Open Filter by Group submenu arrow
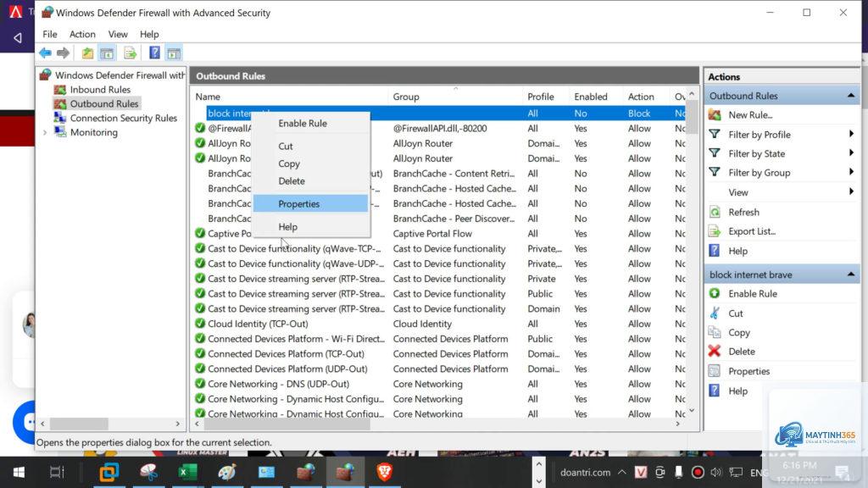 click(851, 172)
